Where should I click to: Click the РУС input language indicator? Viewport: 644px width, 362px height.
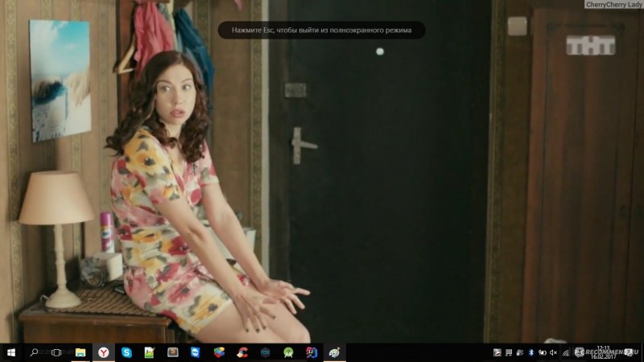(579, 352)
